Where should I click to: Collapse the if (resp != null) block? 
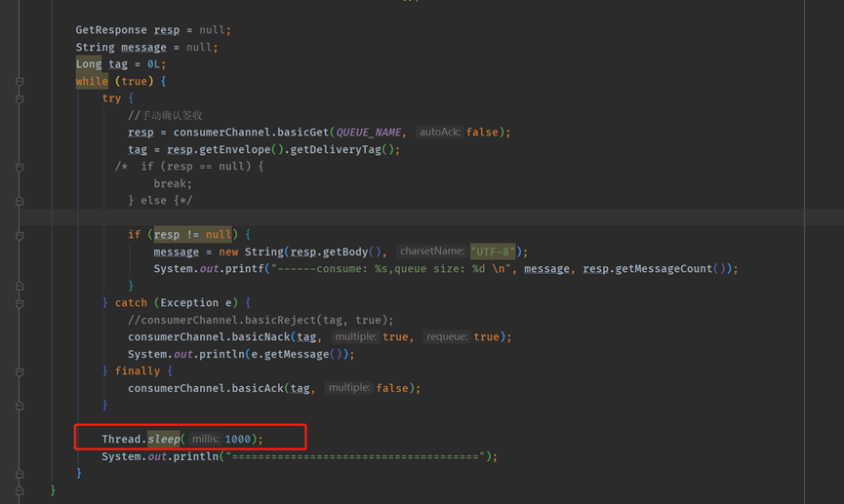(20, 235)
